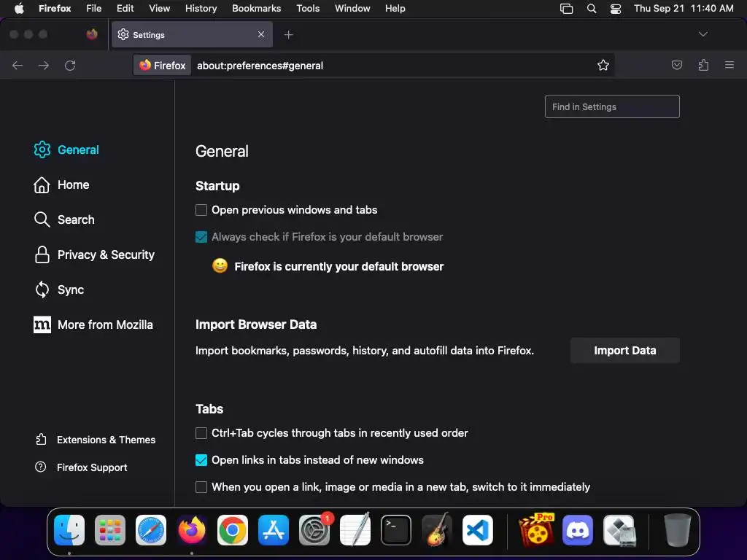Enable Open previous windows and tabs

[x=201, y=210]
